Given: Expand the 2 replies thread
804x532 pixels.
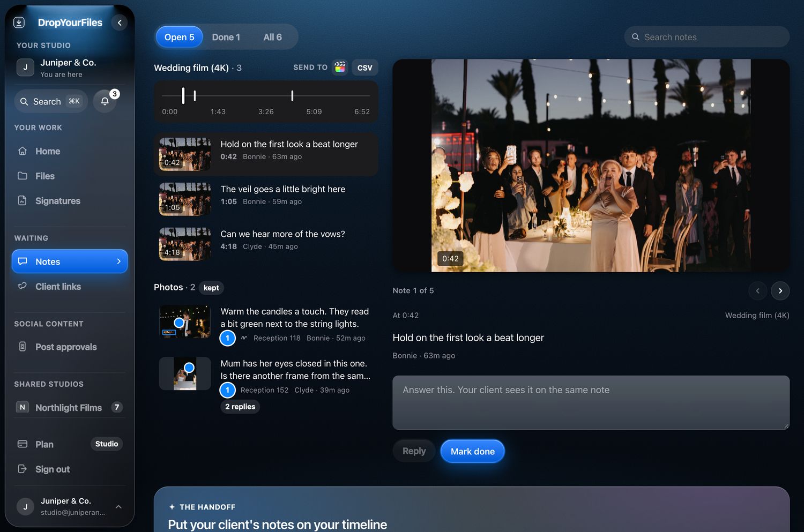Looking at the screenshot, I should pyautogui.click(x=240, y=407).
